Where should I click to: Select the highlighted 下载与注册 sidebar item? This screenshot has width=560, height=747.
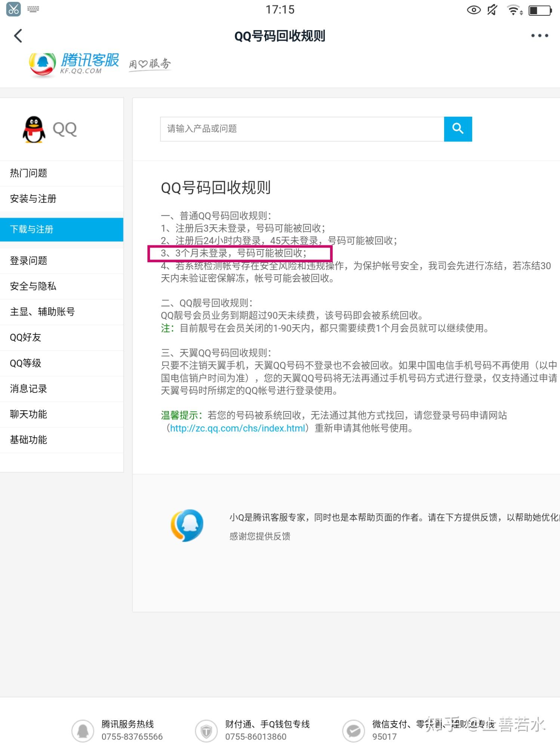pos(62,229)
